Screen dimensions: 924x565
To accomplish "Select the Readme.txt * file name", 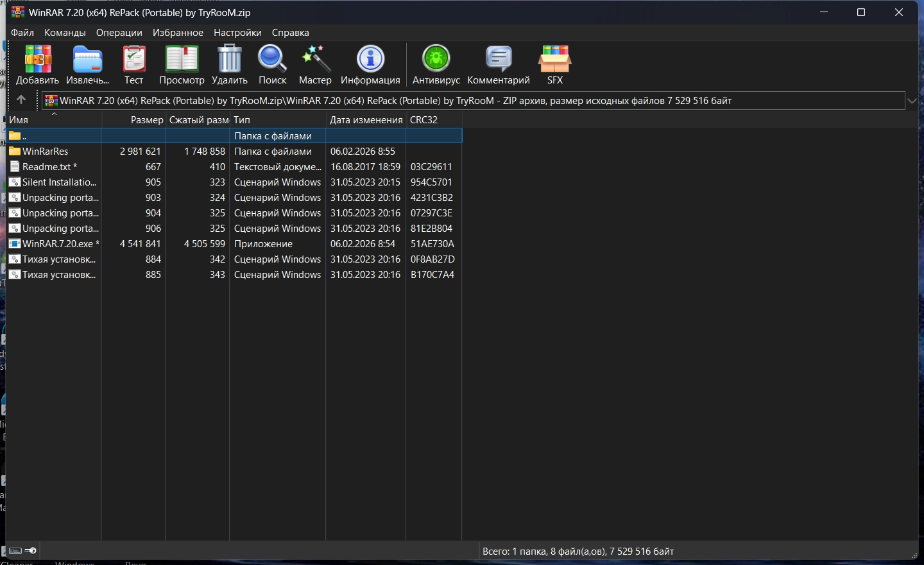I will click(49, 167).
